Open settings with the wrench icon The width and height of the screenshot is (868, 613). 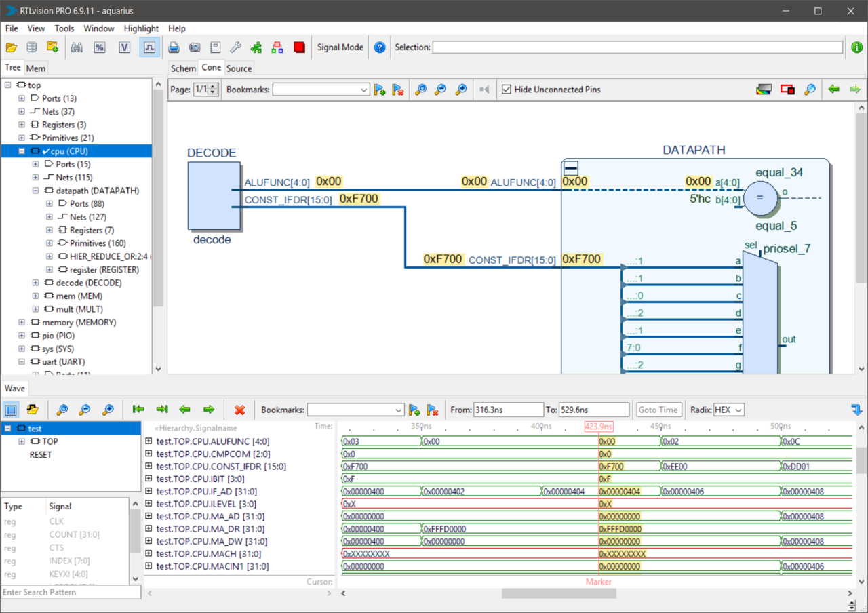pos(235,47)
